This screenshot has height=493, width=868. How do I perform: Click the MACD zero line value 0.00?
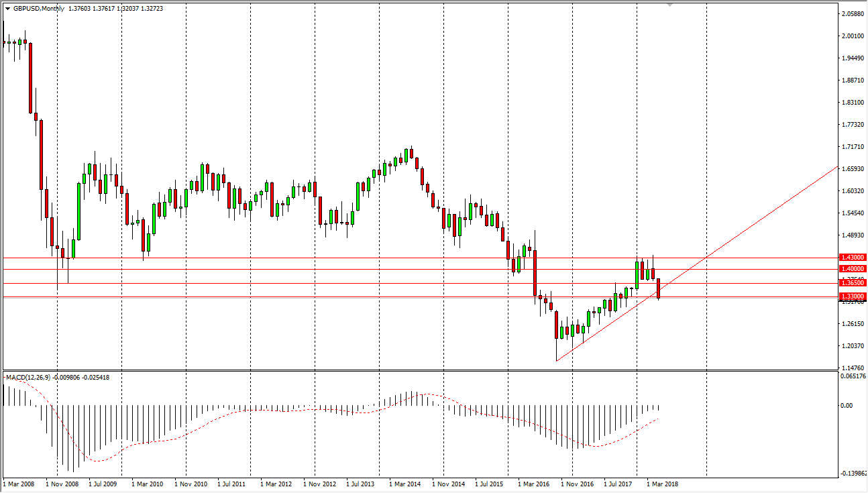(848, 405)
